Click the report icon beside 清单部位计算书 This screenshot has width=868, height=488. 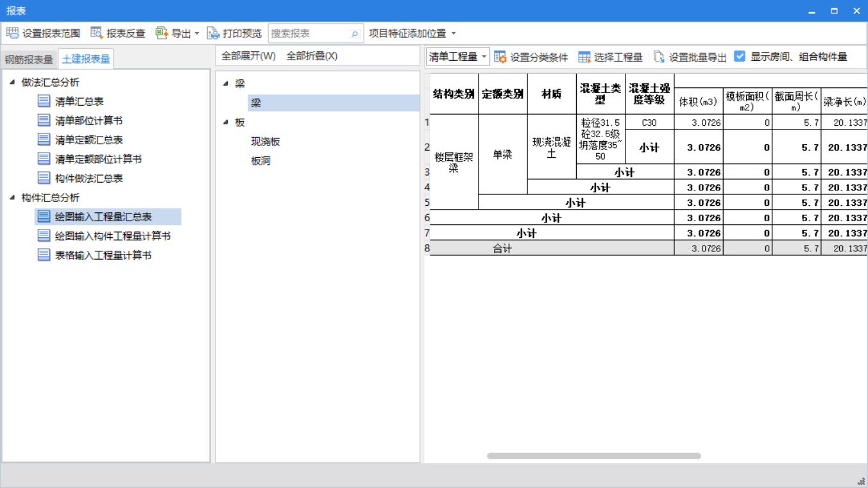44,120
